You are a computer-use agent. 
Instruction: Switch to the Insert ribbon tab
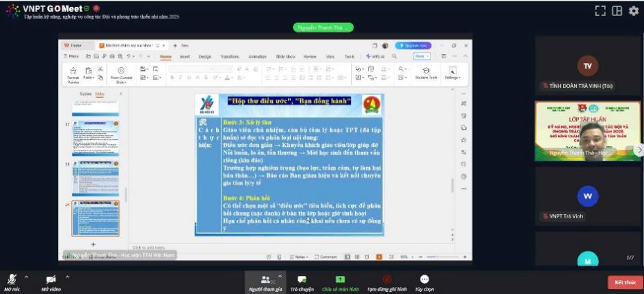pos(185,57)
